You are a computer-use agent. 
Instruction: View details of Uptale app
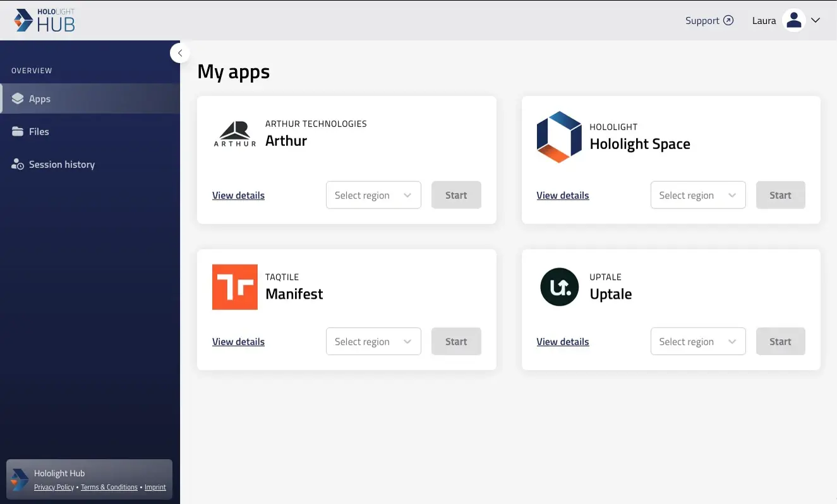click(x=562, y=341)
